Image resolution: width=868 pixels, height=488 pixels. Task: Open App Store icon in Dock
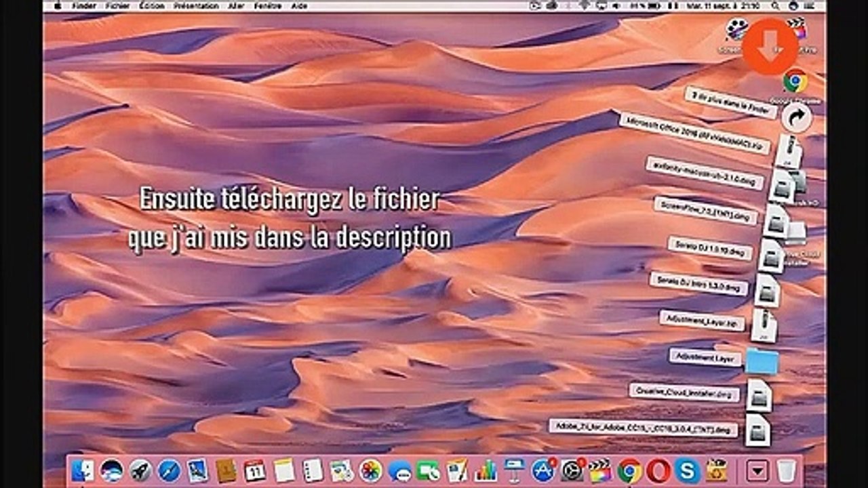(x=543, y=470)
